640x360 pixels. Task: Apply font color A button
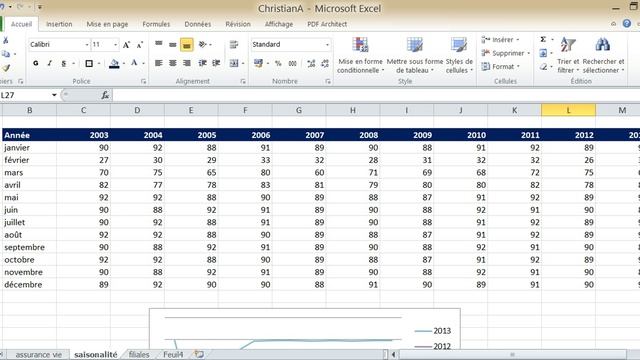click(x=134, y=63)
